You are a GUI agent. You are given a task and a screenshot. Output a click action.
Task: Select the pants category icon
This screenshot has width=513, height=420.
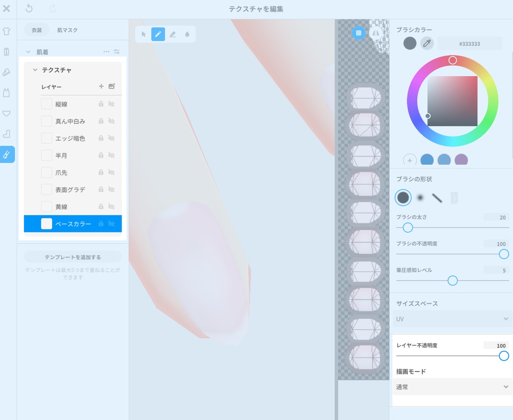point(8,52)
